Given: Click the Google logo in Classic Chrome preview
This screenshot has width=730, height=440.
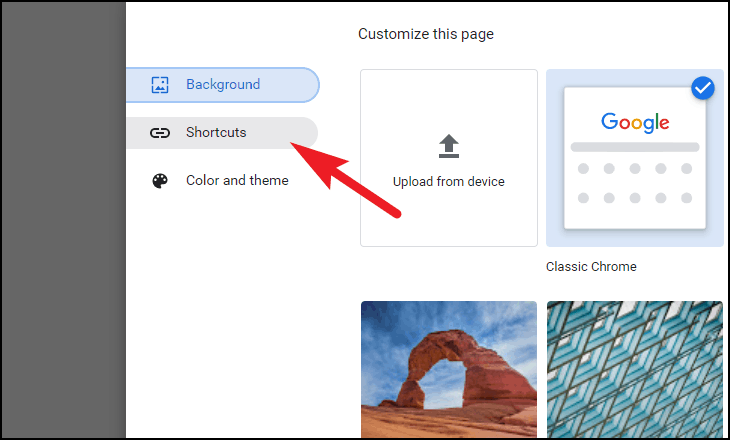Looking at the screenshot, I should tap(635, 122).
